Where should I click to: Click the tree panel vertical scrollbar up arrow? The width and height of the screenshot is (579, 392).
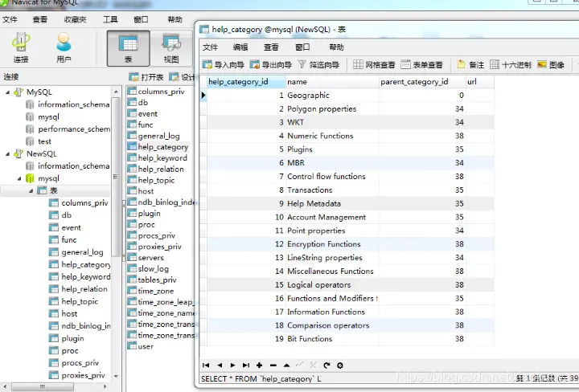pyautogui.click(x=116, y=92)
